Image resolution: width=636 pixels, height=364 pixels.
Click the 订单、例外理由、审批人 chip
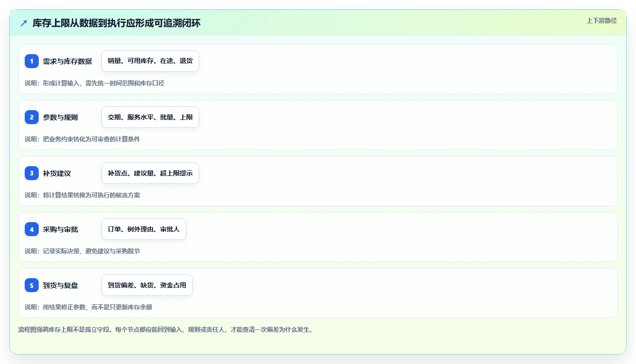point(144,229)
